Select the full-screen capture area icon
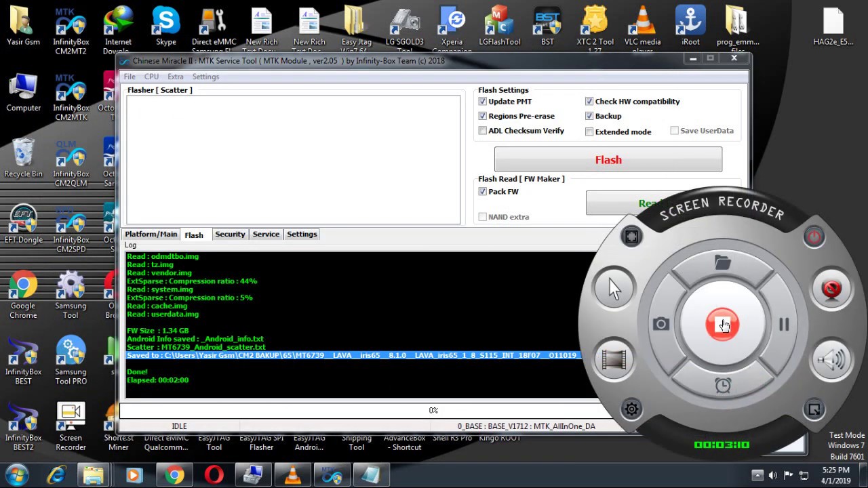868x488 pixels. pyautogui.click(x=631, y=237)
